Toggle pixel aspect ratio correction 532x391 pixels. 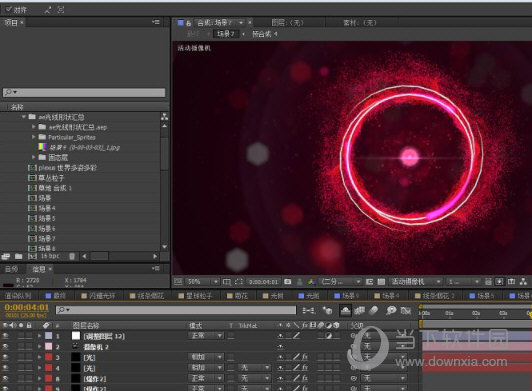point(488,282)
